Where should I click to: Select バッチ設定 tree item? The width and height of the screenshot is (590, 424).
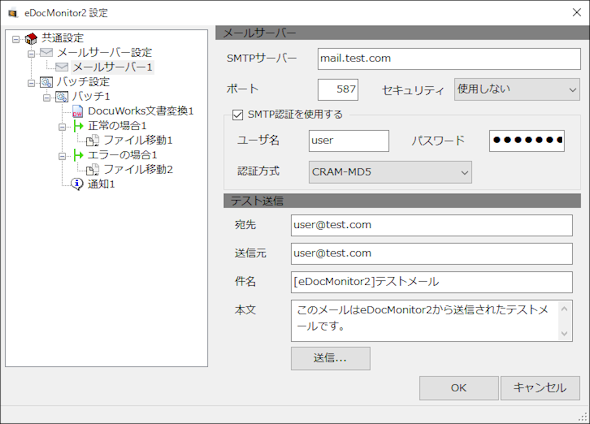pyautogui.click(x=83, y=82)
